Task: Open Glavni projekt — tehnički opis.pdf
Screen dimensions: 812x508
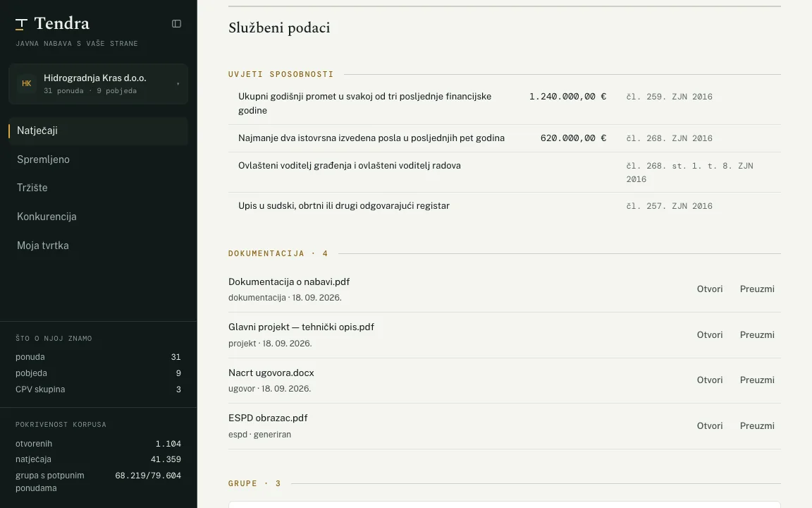Action: coord(710,335)
